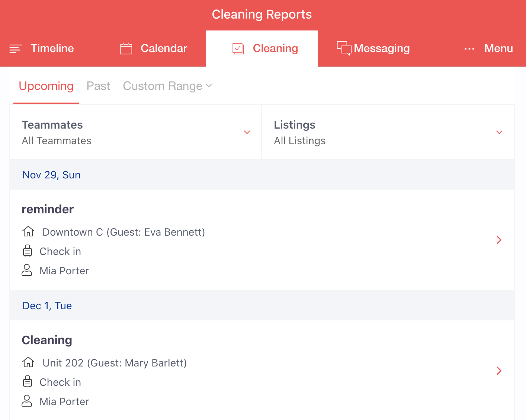Click the All Listings value text

pyautogui.click(x=300, y=140)
